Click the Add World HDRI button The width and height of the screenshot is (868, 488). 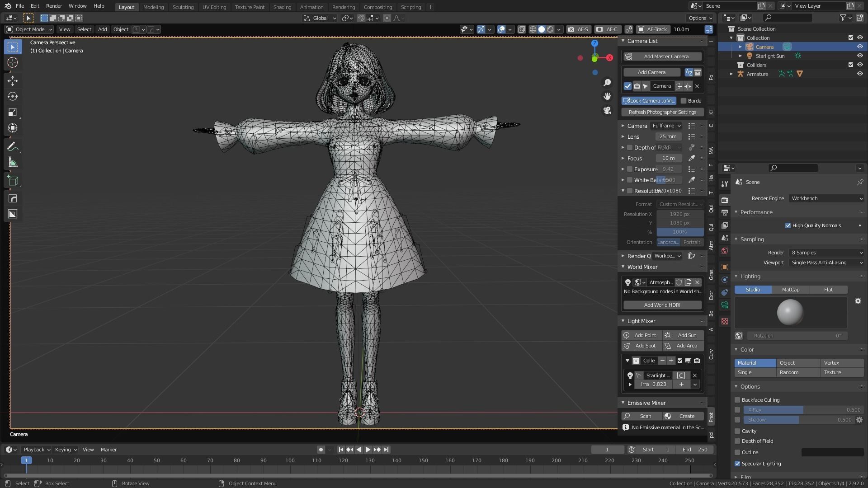point(662,305)
